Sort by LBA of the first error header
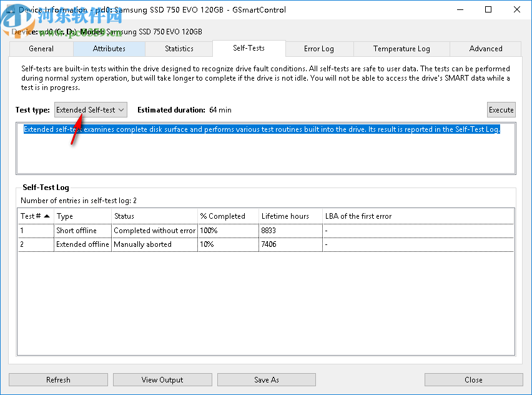Viewport: 532px width, 395px height. 418,216
